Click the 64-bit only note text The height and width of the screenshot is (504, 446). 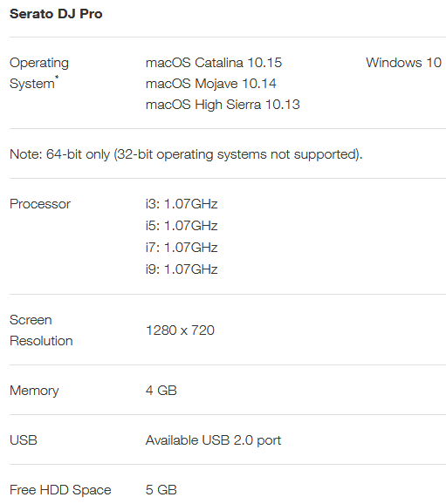[x=186, y=154]
